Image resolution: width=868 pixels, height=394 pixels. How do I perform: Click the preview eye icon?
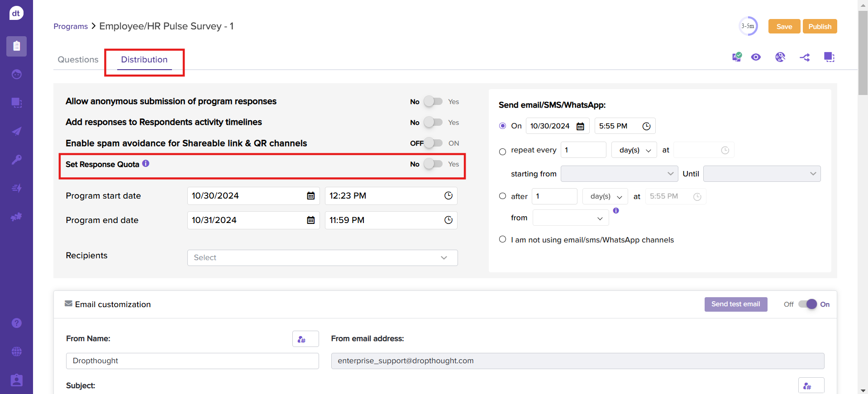coord(756,57)
